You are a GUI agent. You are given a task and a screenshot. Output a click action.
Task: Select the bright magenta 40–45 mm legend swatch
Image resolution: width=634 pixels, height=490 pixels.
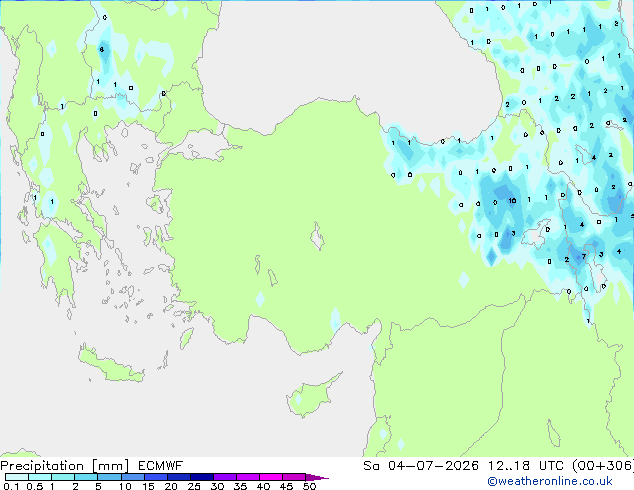271,477
